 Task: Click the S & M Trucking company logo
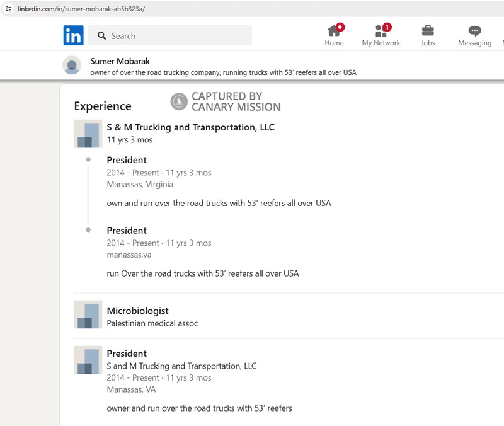[88, 134]
